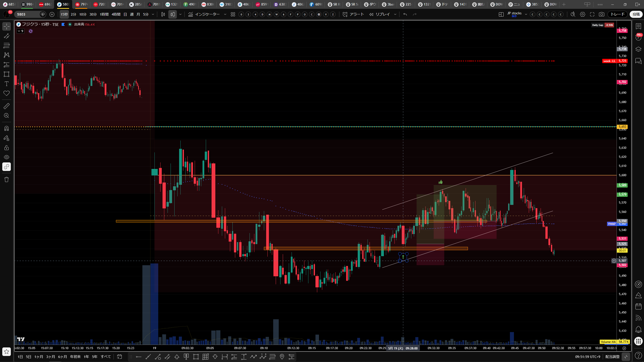Switch to the 8306 browser tab
Viewport: 644px width, 362px height.
tap(208, 4)
